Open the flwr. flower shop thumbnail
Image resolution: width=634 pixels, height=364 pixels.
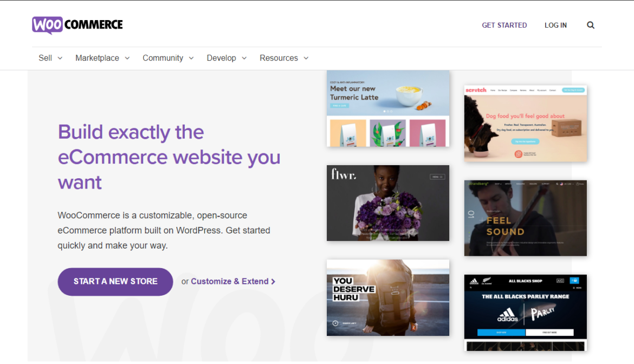(388, 203)
